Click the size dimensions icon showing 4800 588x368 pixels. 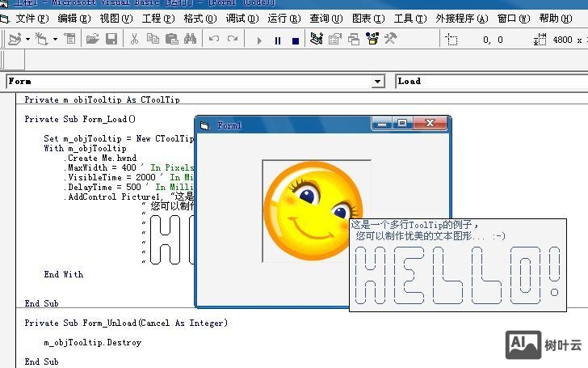click(540, 39)
